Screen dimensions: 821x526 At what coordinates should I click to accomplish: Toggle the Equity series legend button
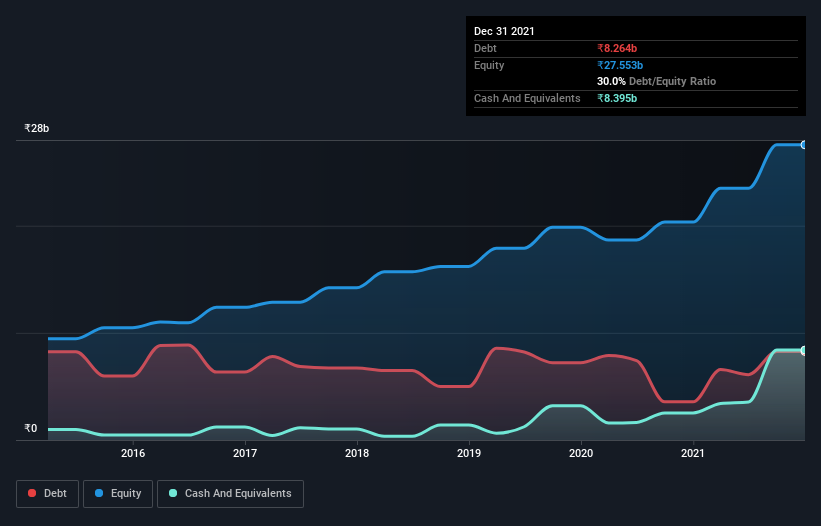[x=118, y=494]
